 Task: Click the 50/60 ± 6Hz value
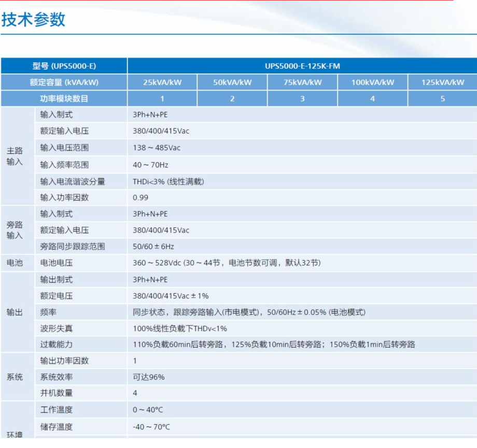153,247
